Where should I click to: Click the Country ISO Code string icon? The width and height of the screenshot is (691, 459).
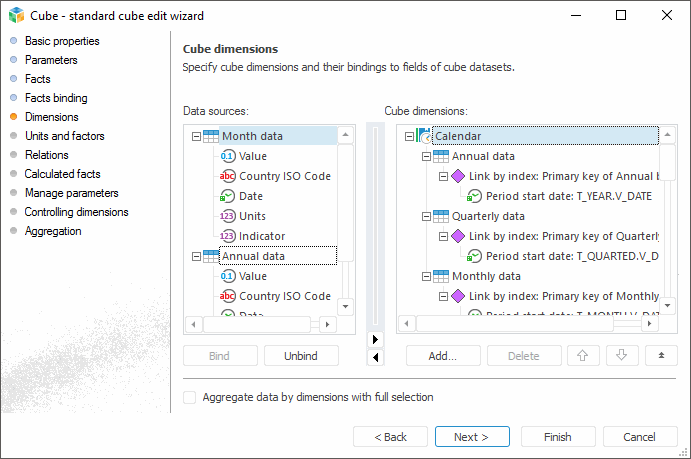[228, 176]
